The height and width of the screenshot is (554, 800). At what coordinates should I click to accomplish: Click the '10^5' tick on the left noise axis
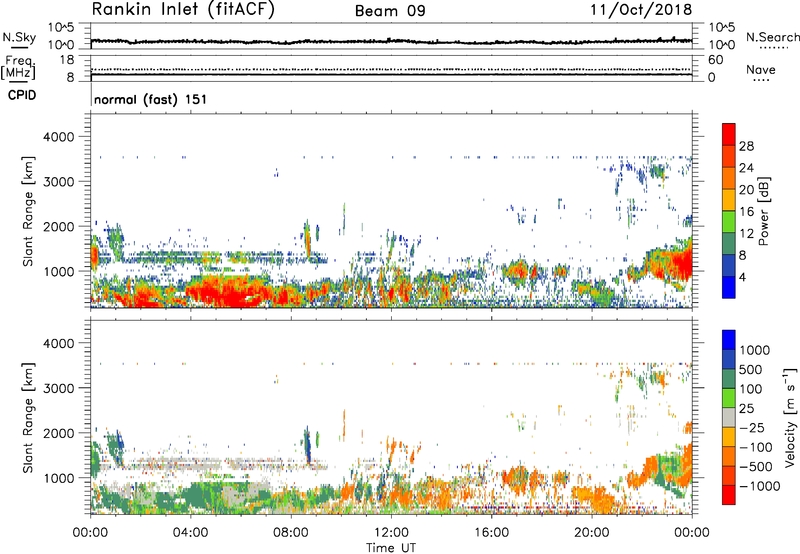[61, 28]
